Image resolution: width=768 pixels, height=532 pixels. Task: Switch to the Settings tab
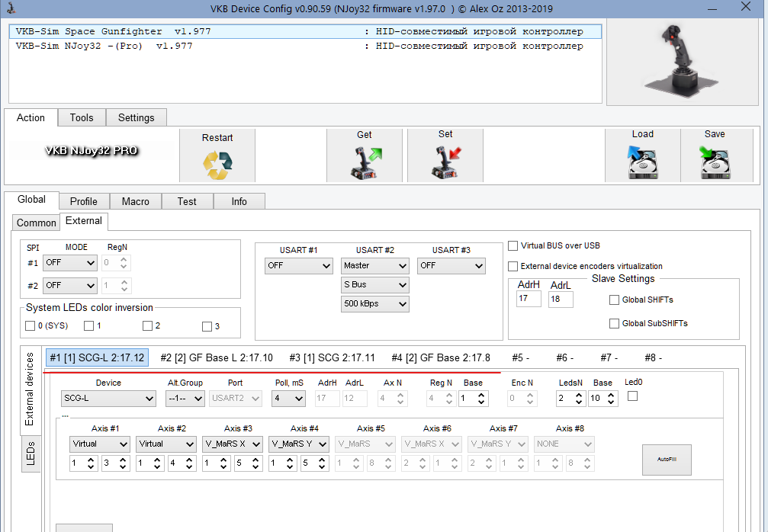tap(137, 117)
